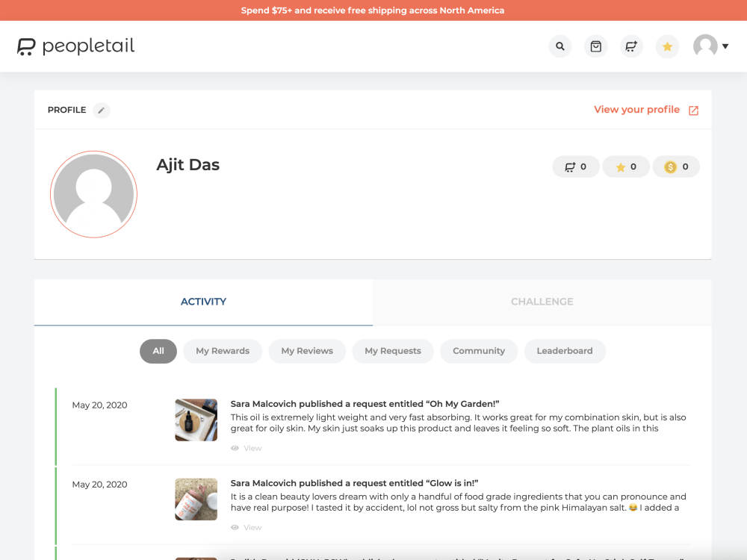Open the Oh My Garden product thumbnail
The image size is (747, 560).
click(x=196, y=420)
